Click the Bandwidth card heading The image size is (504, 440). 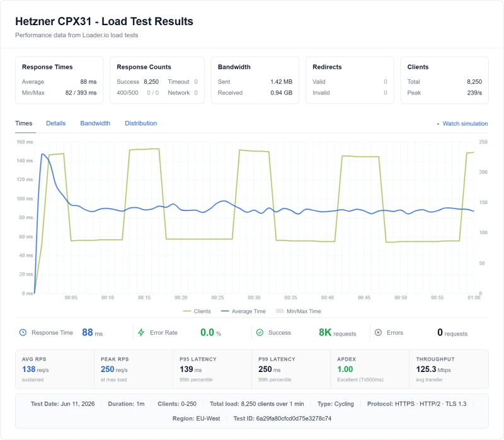pos(234,67)
